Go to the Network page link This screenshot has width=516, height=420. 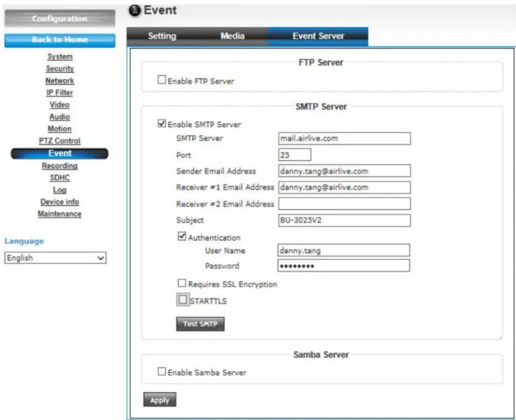60,80
